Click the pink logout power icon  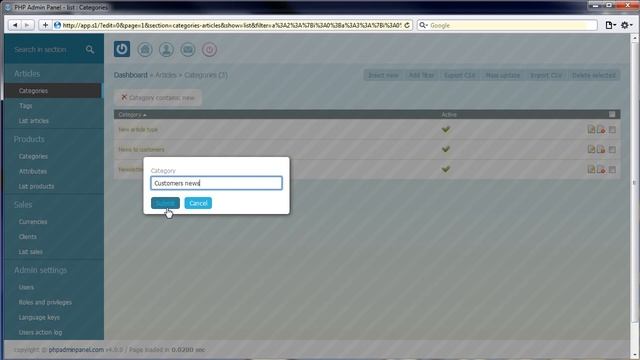pyautogui.click(x=209, y=50)
